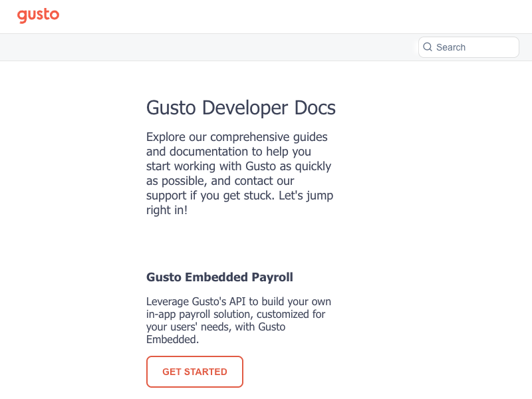Click the paragraph starting "Leverage Gusto's API"
Image resolution: width=532 pixels, height=399 pixels.
click(x=239, y=321)
